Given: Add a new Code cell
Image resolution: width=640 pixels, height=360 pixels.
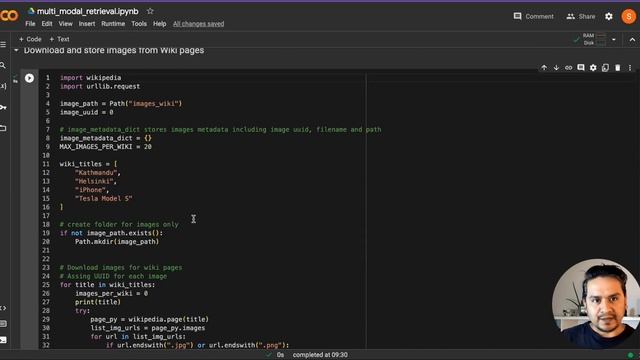Looking at the screenshot, I should pyautogui.click(x=30, y=39).
